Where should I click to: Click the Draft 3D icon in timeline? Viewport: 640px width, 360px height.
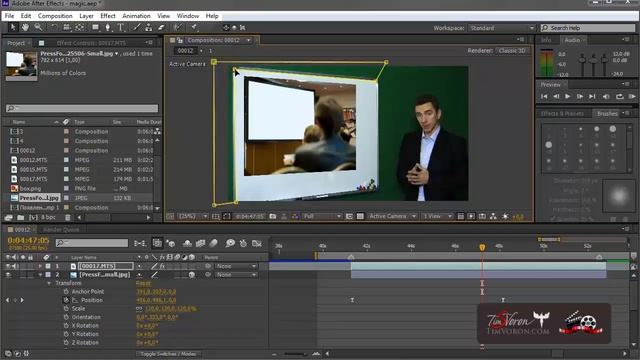click(170, 243)
